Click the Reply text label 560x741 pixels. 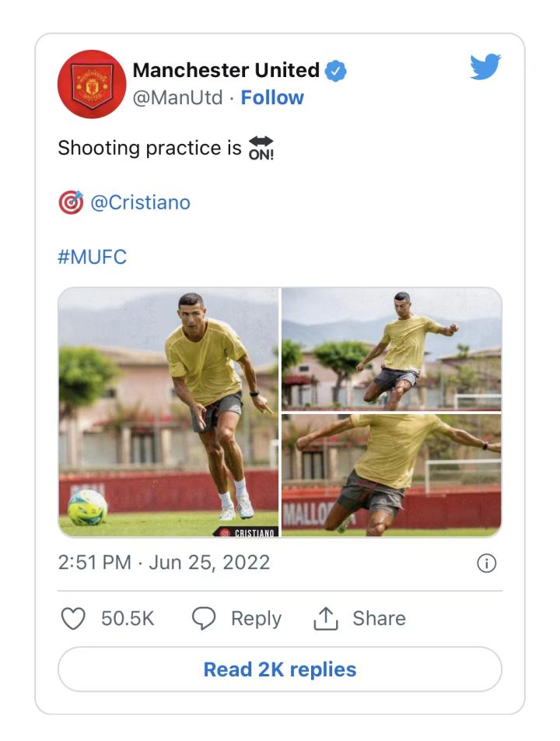pos(256,619)
